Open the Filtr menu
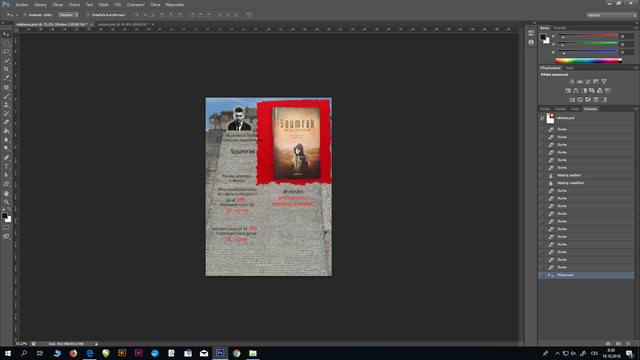640x360 pixels. pyautogui.click(x=118, y=5)
